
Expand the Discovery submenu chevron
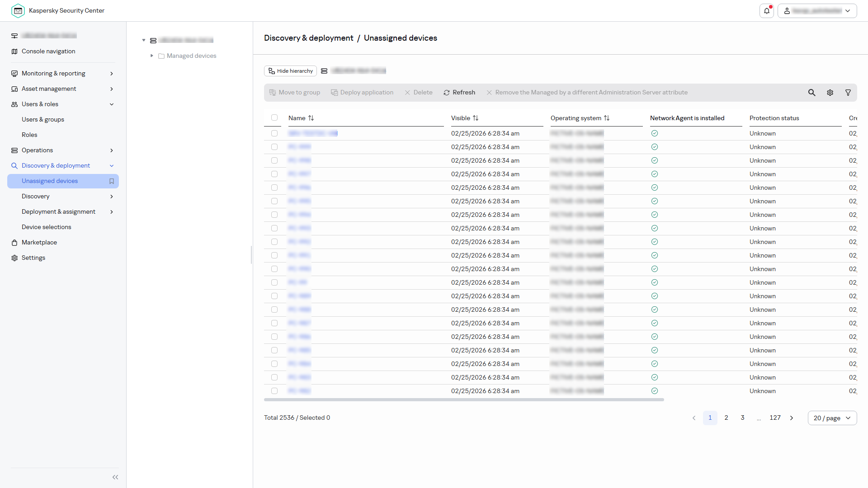pos(112,197)
